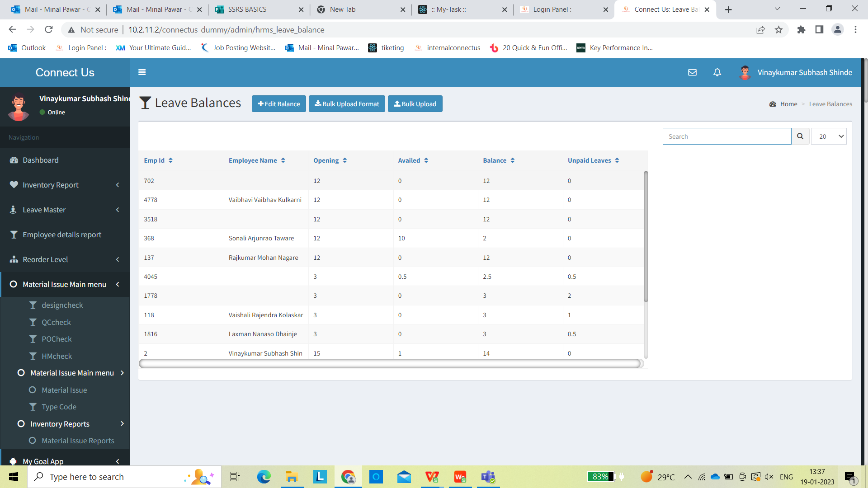Image resolution: width=868 pixels, height=488 pixels.
Task: Open Chrome profile avatar icon
Action: click(837, 30)
